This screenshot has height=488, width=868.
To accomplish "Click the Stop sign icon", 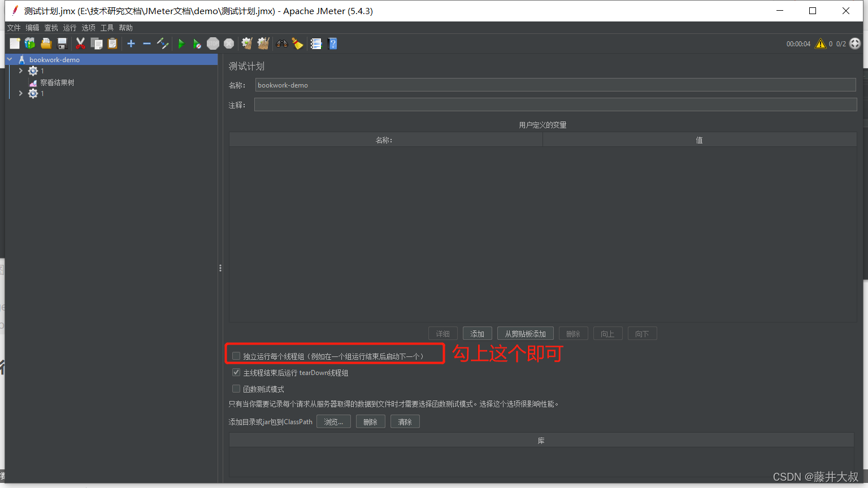I will [213, 43].
